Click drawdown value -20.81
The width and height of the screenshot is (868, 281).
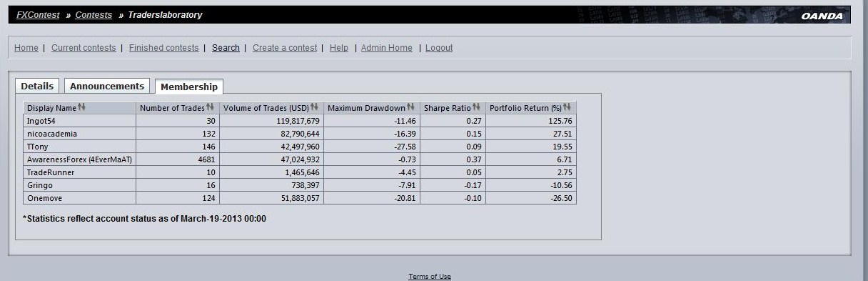[x=404, y=198]
